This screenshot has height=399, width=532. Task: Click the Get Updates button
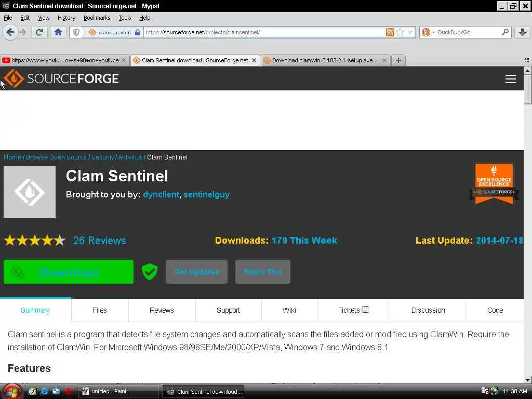coord(196,272)
